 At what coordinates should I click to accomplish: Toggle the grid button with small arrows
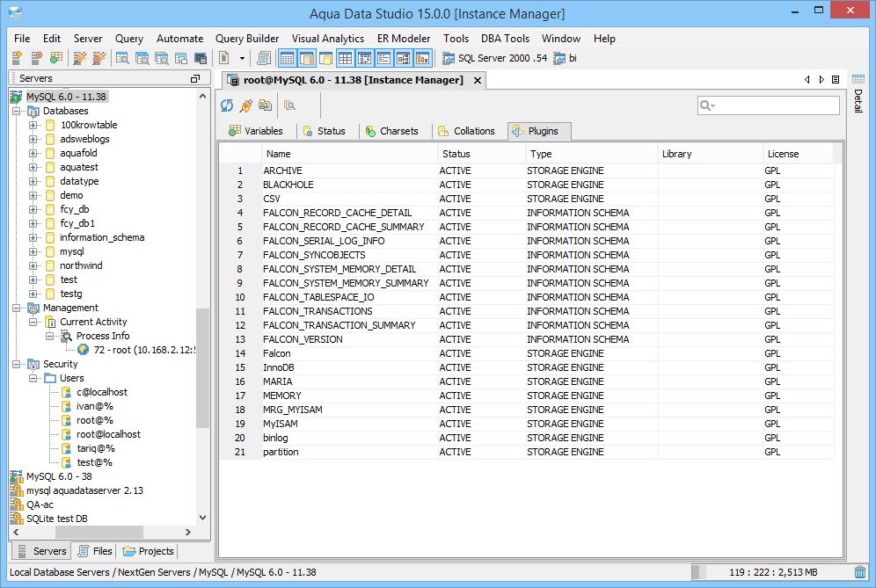365,58
